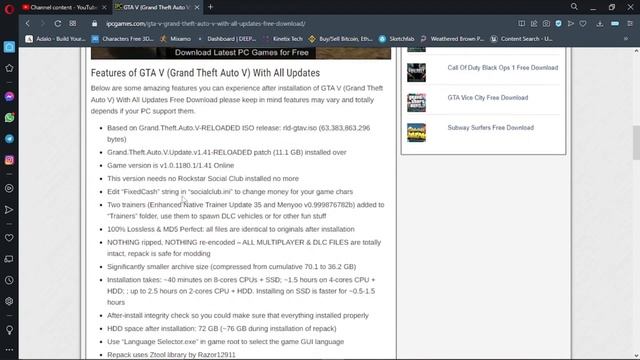
Task: Open WhatsApp in the sidebar
Action: tap(9, 118)
